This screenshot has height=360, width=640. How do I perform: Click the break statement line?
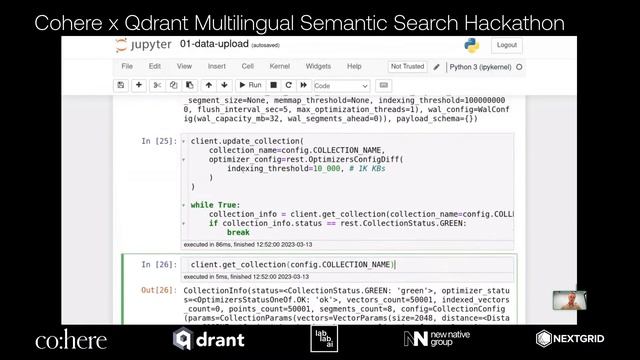[238, 232]
